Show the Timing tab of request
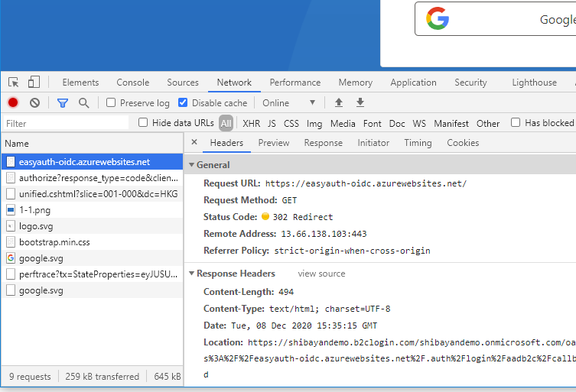This screenshot has width=576, height=392. click(x=418, y=142)
